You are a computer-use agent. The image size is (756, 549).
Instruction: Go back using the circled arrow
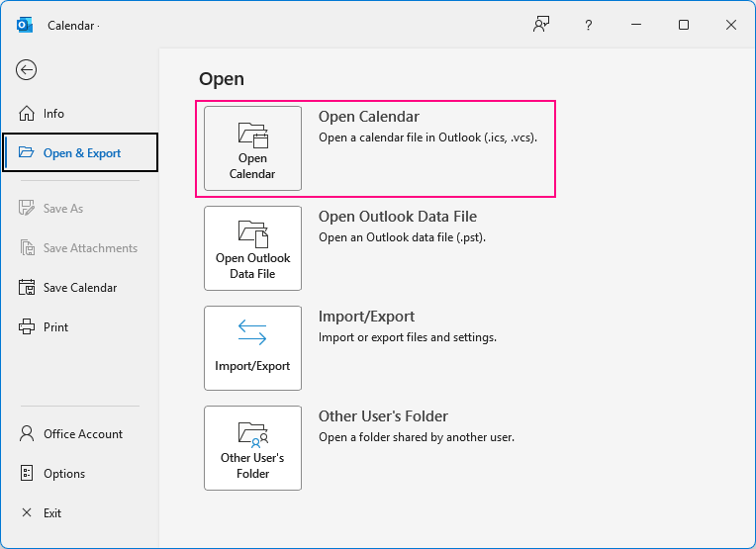26,70
